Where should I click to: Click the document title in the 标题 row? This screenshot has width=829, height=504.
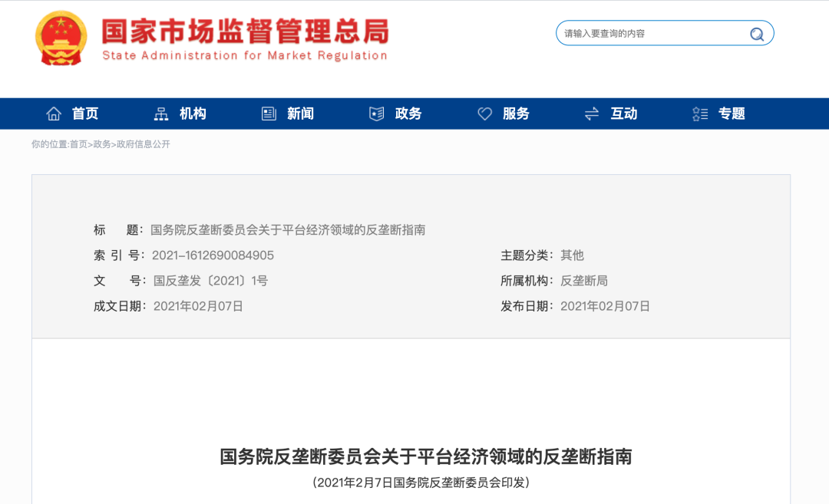click(x=288, y=230)
